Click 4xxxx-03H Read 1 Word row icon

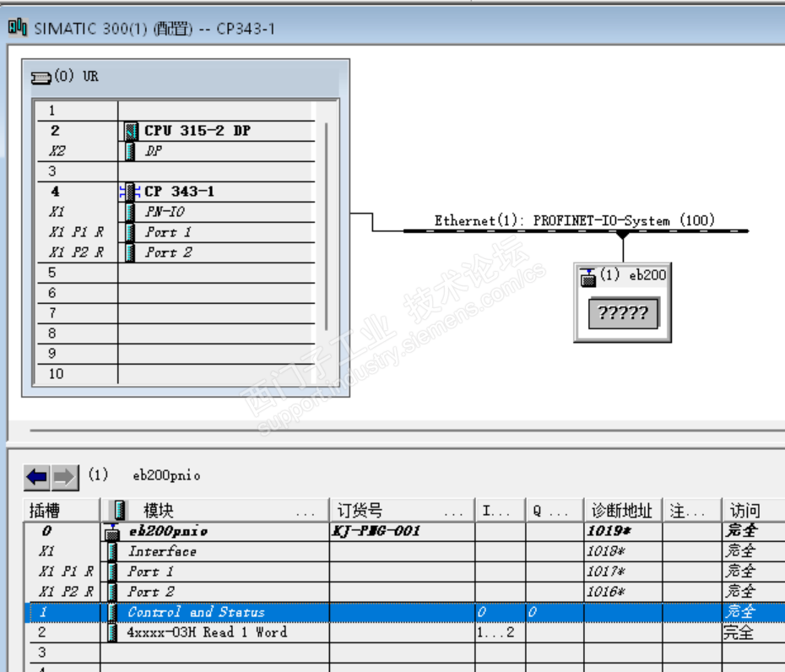[x=112, y=632]
